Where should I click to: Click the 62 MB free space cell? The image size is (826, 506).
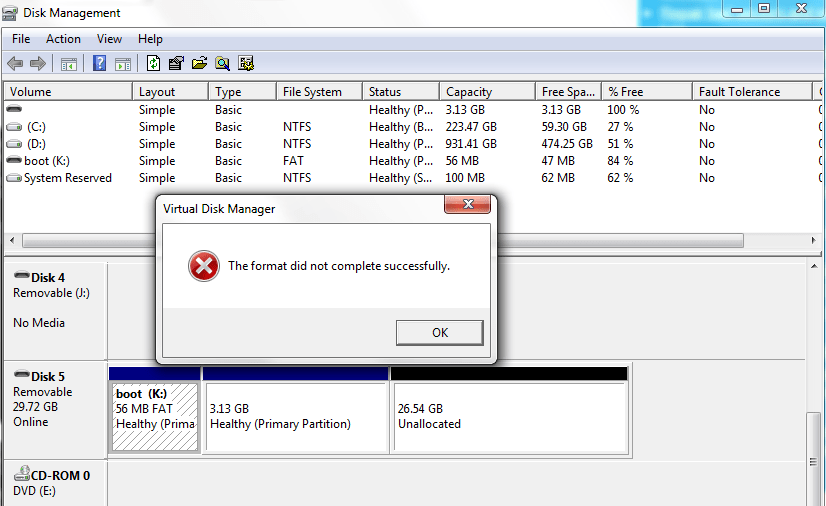[x=558, y=178]
